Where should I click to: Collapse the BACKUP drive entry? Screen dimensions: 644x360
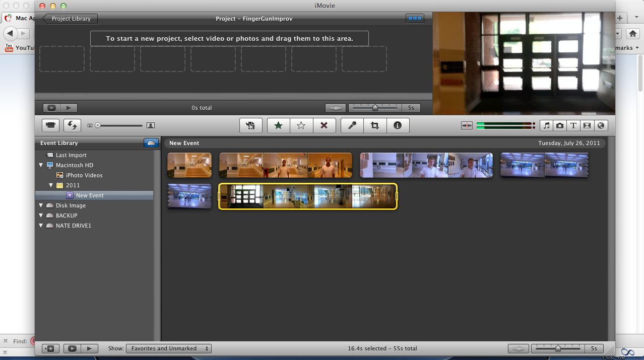click(41, 215)
